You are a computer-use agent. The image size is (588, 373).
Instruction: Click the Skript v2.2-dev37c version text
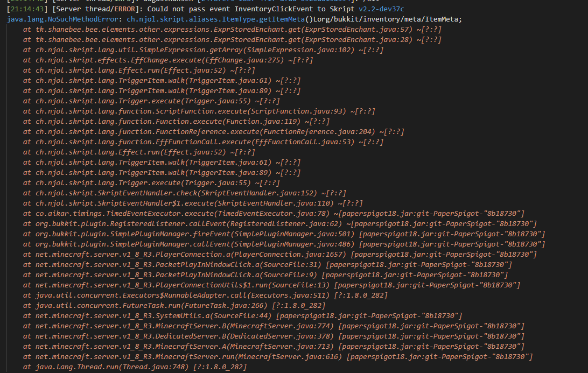click(x=381, y=9)
